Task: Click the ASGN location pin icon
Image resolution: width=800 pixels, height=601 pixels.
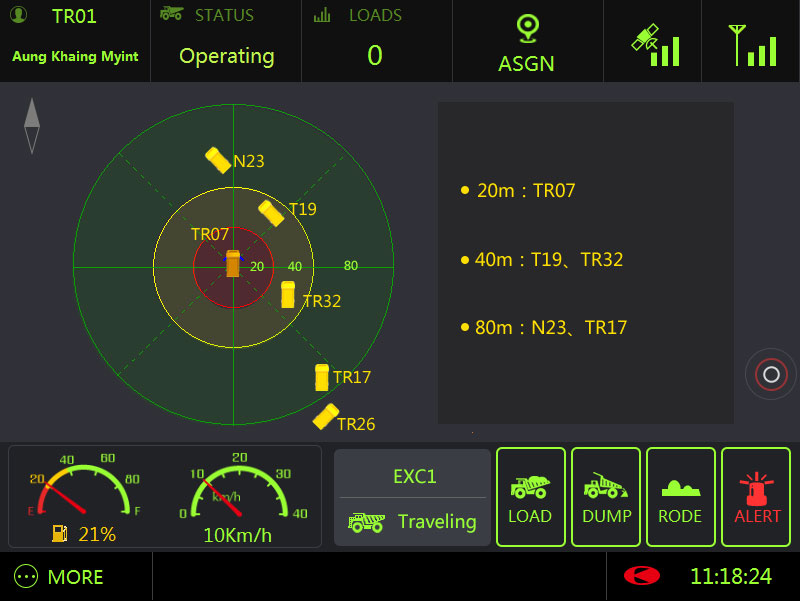Action: pos(527,28)
